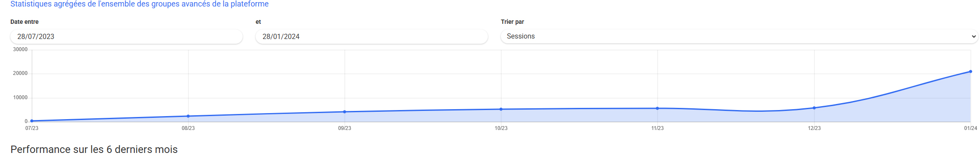The height and width of the screenshot is (159, 980).
Task: Click the start date field showing 28/07/2023
Action: click(127, 36)
